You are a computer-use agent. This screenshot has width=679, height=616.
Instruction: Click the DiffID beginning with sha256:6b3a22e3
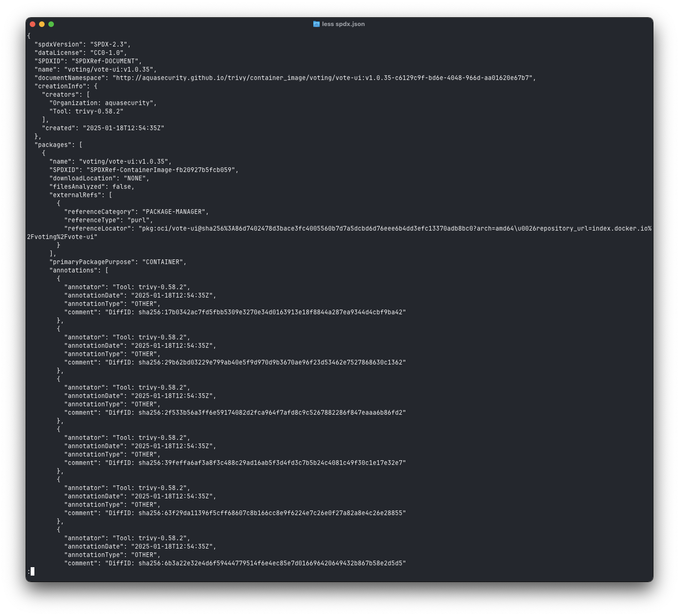point(271,563)
